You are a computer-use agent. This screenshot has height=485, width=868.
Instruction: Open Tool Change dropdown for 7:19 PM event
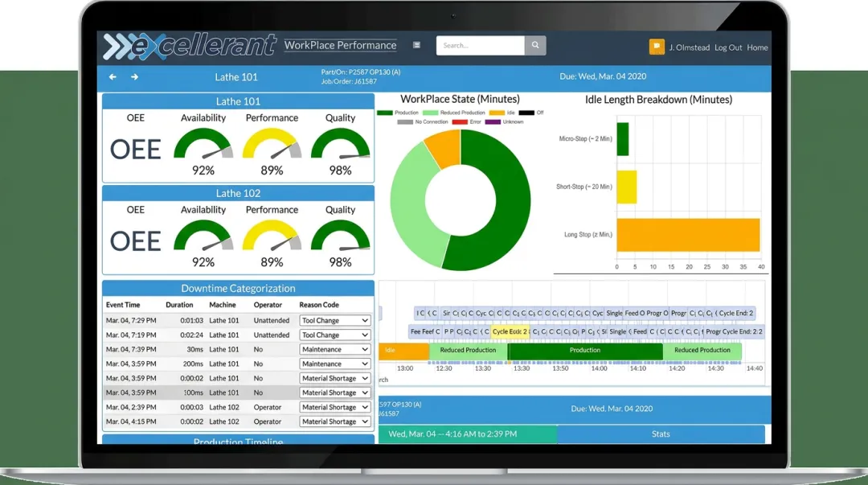click(x=335, y=335)
